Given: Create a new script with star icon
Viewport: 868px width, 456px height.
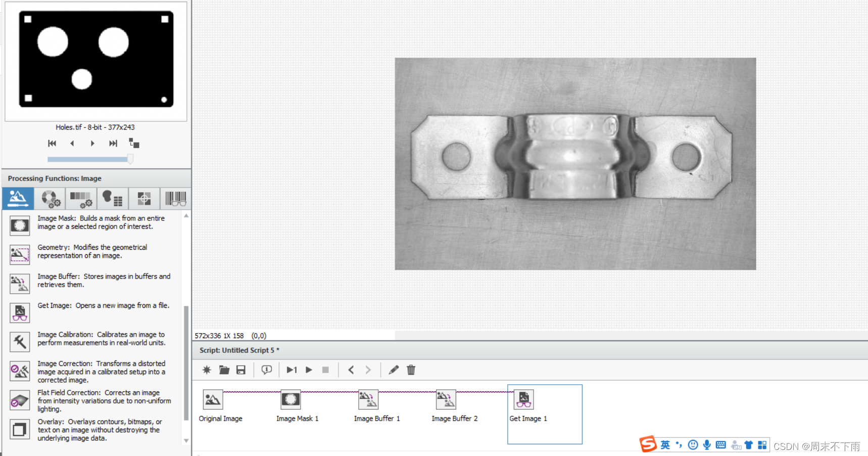Looking at the screenshot, I should [207, 370].
